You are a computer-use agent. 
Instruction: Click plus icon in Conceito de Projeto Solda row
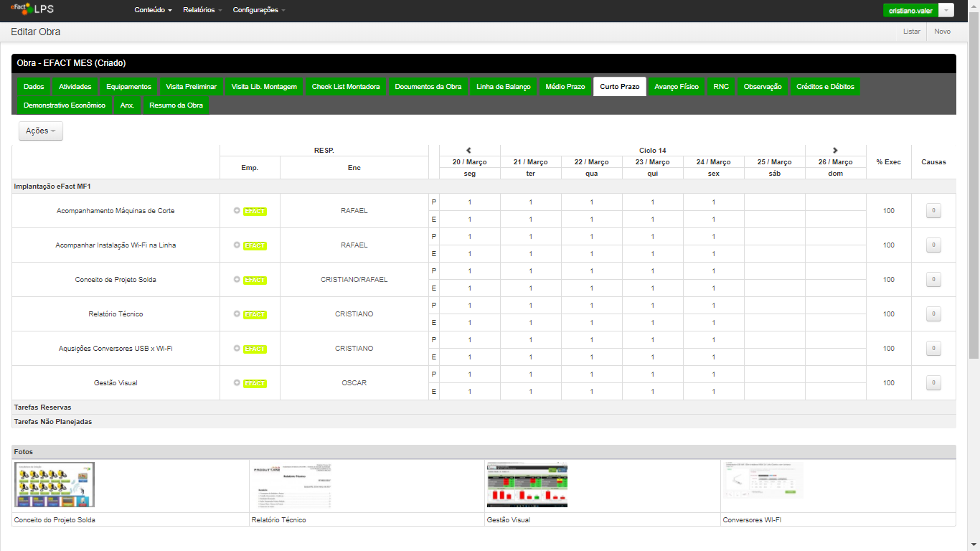(x=237, y=280)
